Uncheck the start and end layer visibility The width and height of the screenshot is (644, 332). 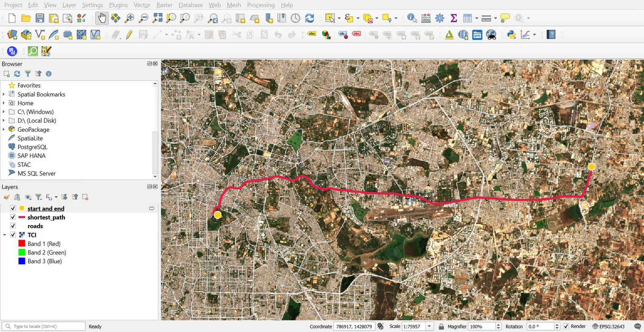(x=13, y=208)
